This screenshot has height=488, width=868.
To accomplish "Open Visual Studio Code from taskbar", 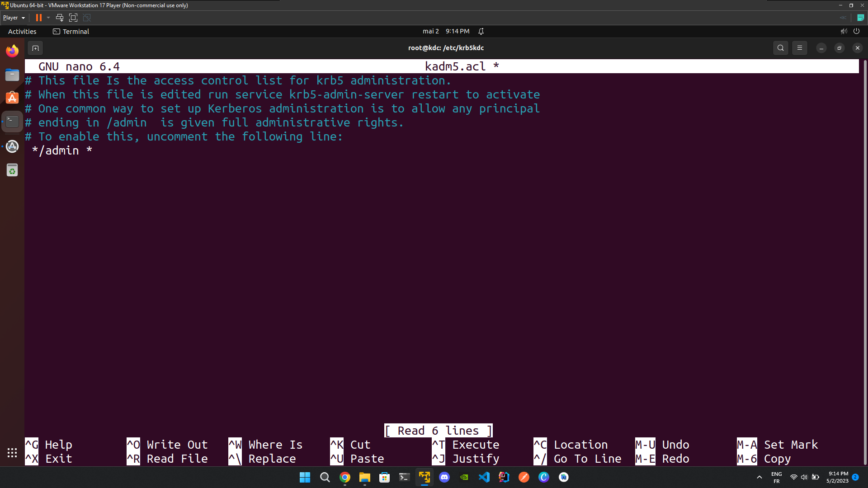I will point(484,477).
